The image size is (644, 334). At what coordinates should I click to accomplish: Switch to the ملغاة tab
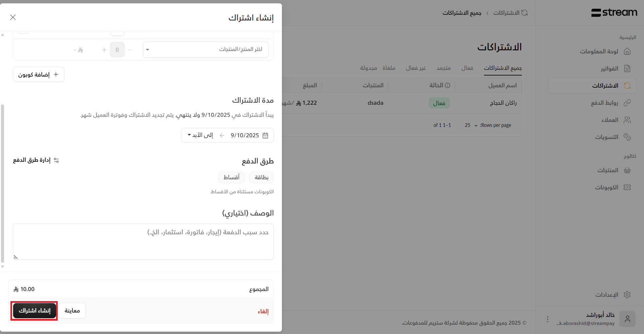click(389, 68)
